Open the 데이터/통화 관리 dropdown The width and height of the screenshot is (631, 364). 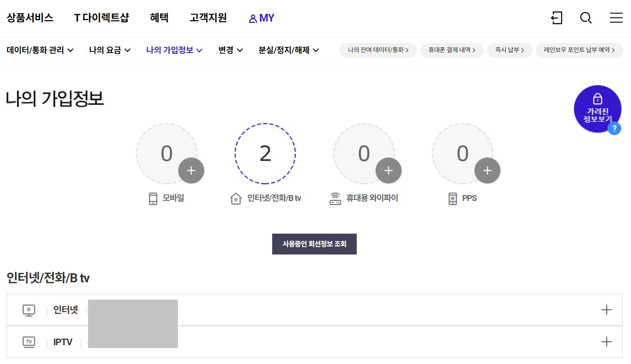point(40,50)
